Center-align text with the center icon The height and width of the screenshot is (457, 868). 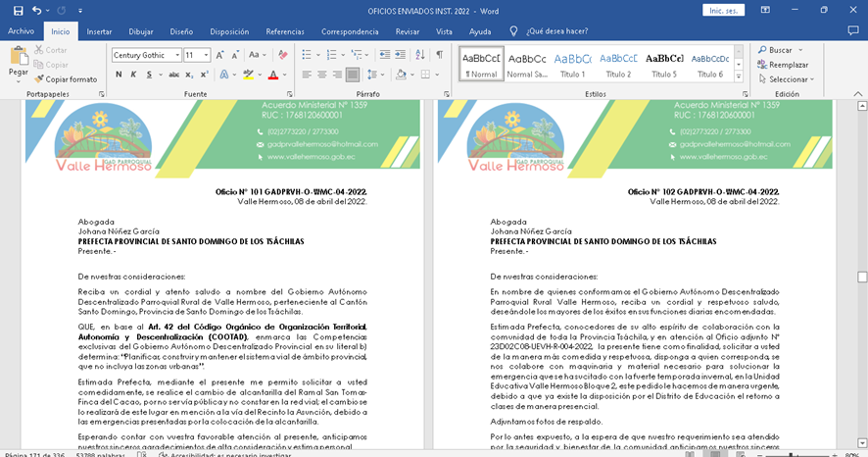(x=322, y=75)
